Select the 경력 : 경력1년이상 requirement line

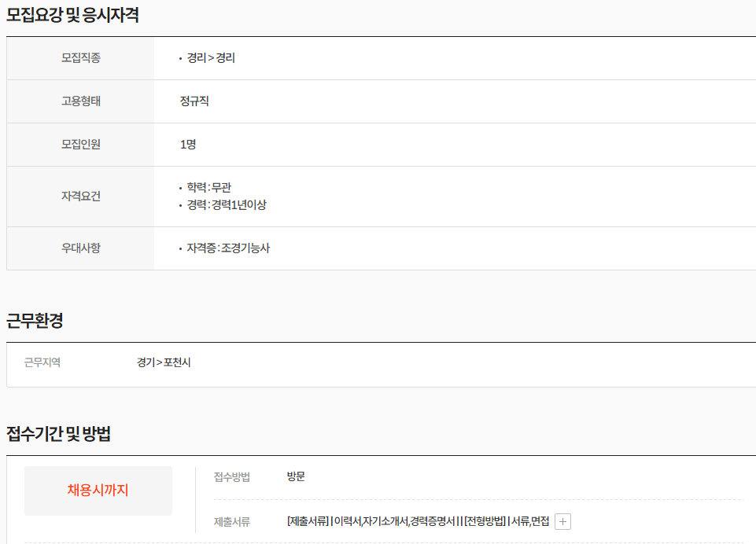click(227, 204)
